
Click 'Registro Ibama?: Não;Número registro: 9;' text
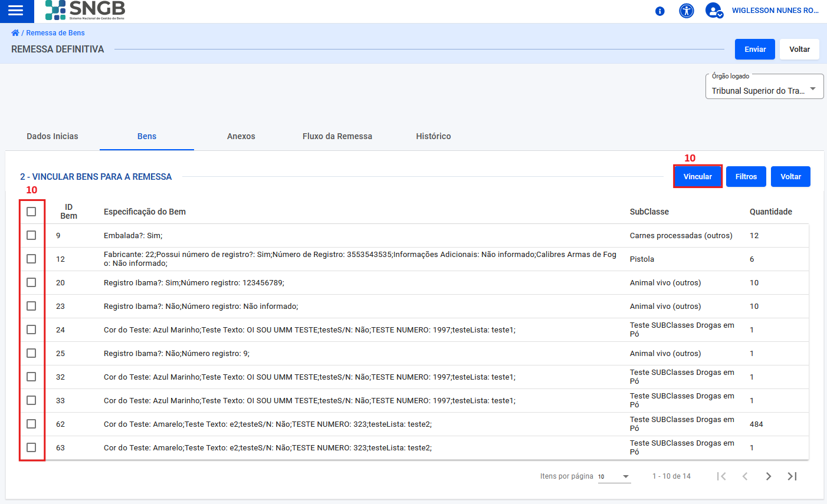pyautogui.click(x=176, y=353)
